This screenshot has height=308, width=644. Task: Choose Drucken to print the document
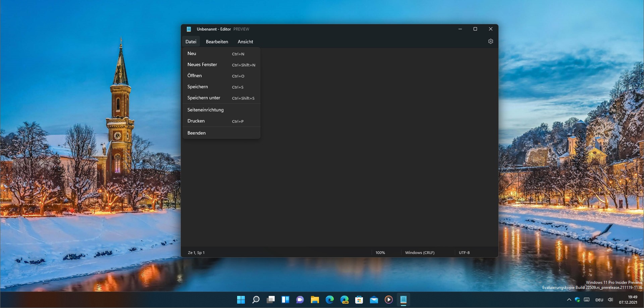click(x=196, y=121)
